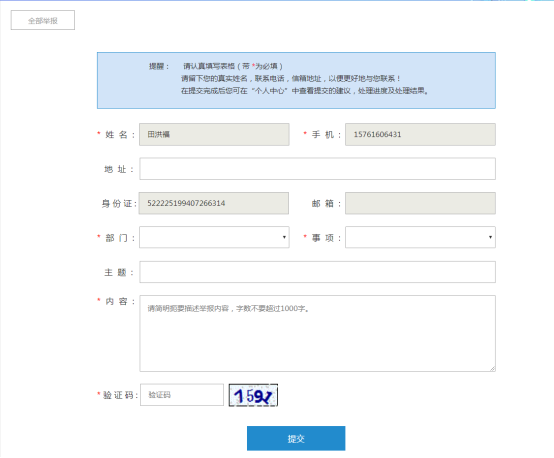The width and height of the screenshot is (554, 458).
Task: Grab the textarea resize handle corner
Action: (493, 369)
